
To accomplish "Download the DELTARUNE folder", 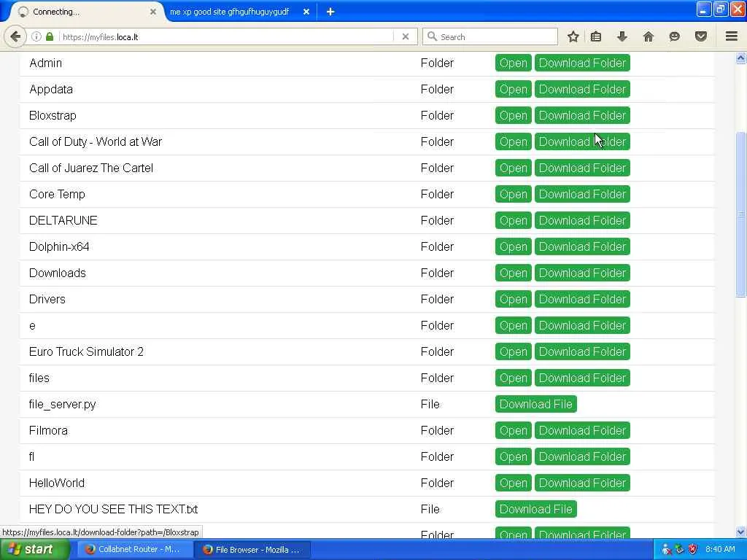I will coord(582,220).
